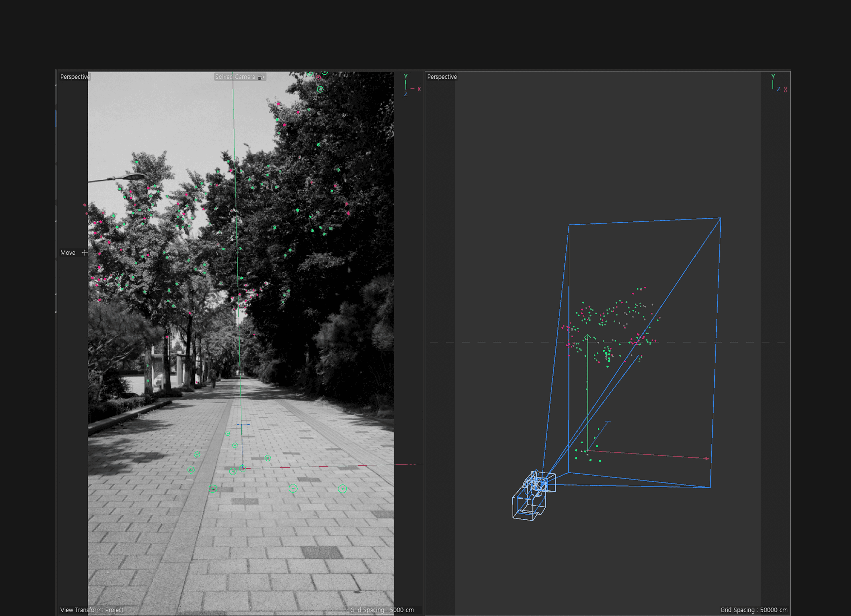Viewport: 851px width, 616px height.
Task: Select the large circled tracker at the treetop
Action: [x=320, y=89]
